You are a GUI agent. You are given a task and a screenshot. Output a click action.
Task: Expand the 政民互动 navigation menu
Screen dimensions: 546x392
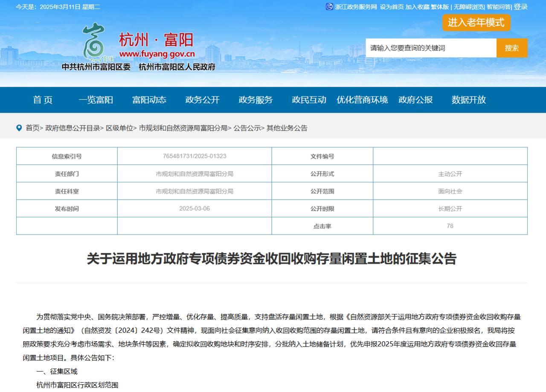(309, 100)
